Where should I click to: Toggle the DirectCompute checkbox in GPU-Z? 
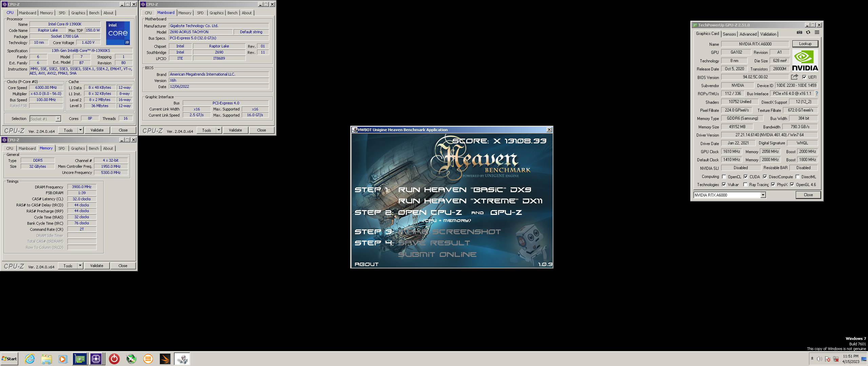(x=765, y=177)
